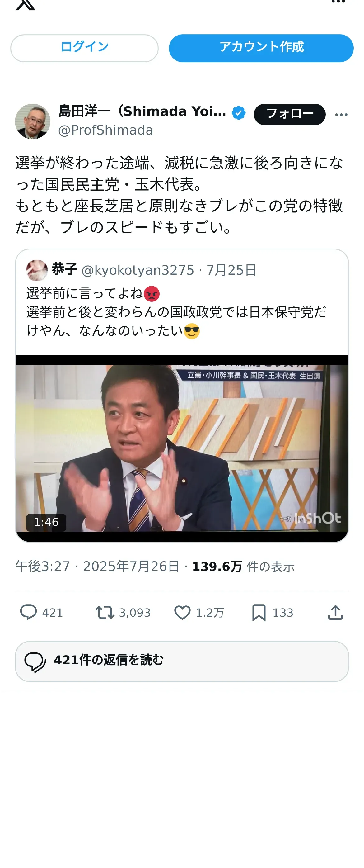Bookmark the tweet with bookmark icon

click(x=259, y=612)
